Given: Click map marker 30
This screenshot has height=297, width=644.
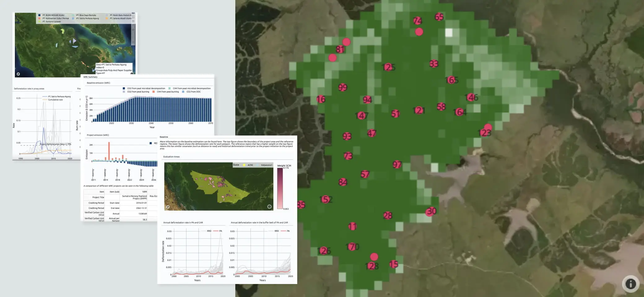Looking at the screenshot, I should (431, 211).
